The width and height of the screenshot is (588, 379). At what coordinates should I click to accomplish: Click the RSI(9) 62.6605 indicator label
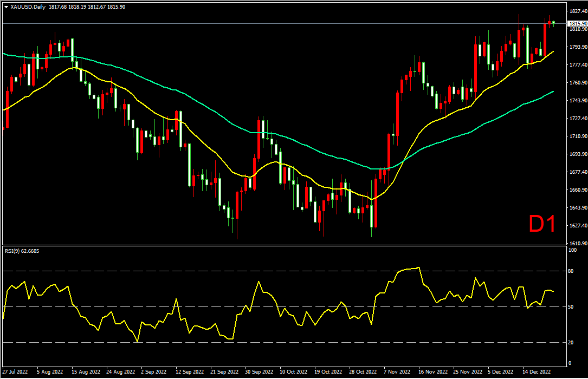tap(22, 251)
